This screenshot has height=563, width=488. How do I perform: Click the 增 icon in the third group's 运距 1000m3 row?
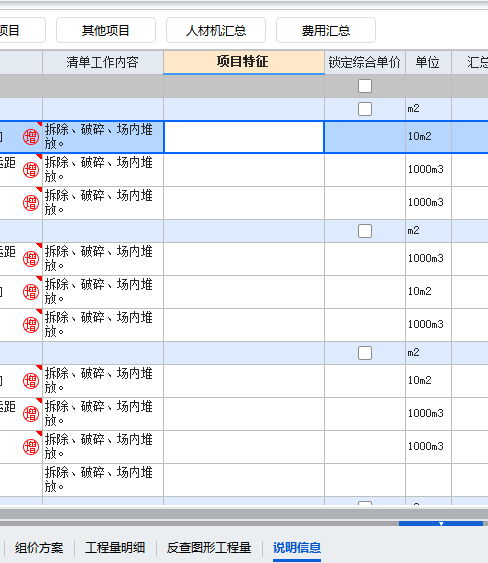[31, 414]
